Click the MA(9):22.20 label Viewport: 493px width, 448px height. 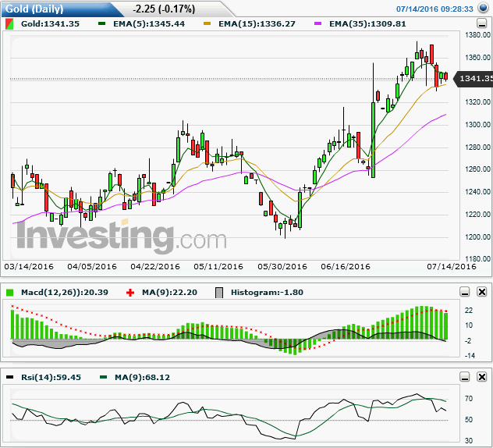point(169,293)
